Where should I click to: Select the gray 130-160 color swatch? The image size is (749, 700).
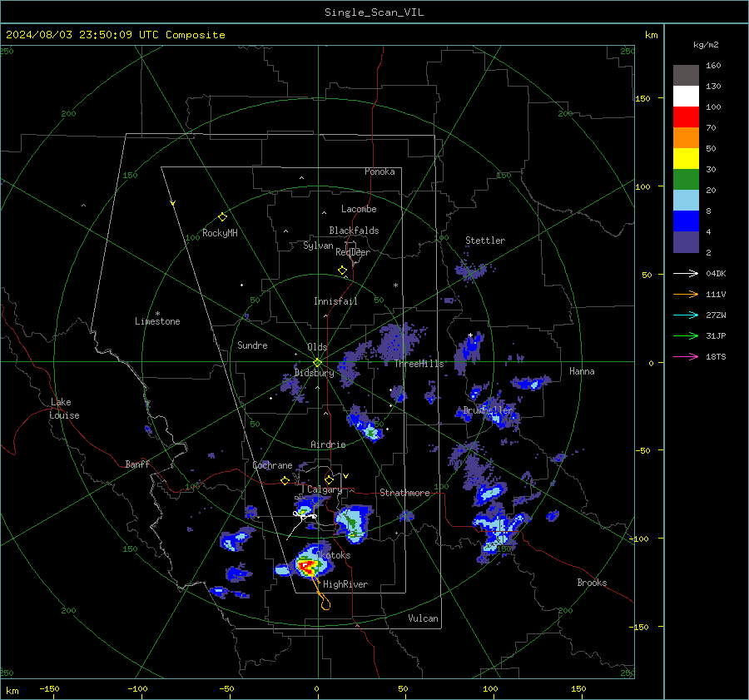coord(686,76)
